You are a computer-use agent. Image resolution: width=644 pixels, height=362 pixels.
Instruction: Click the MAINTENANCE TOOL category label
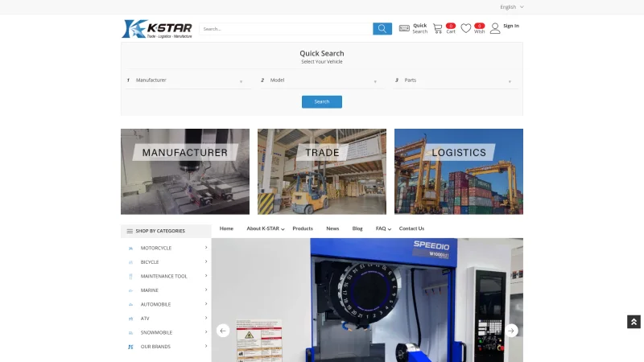tap(164, 276)
